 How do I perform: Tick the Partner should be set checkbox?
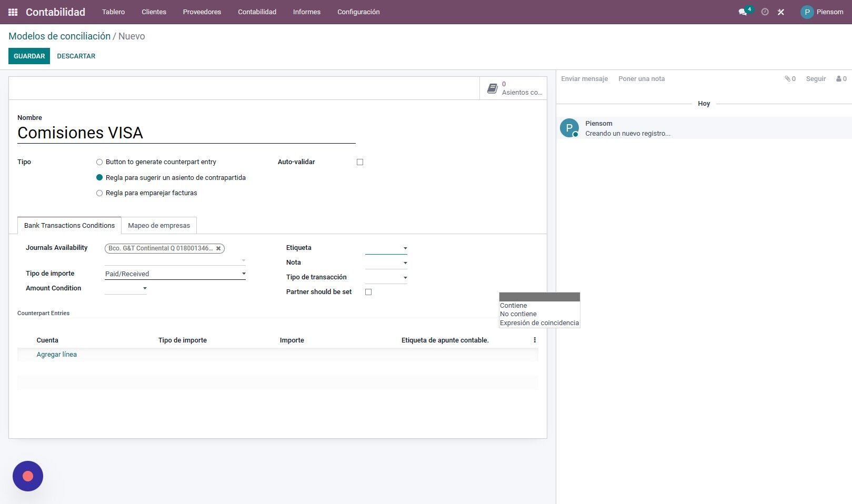coord(368,292)
